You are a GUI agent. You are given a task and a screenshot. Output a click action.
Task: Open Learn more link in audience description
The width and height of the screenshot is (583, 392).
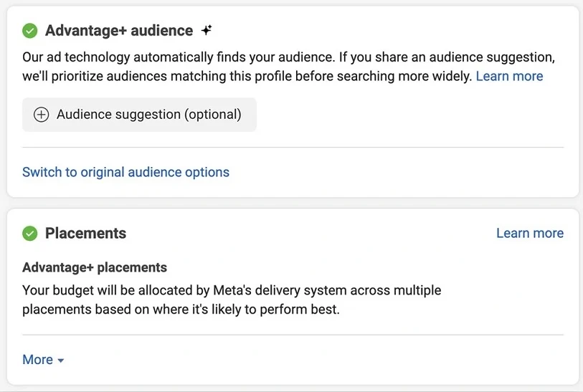pos(509,76)
